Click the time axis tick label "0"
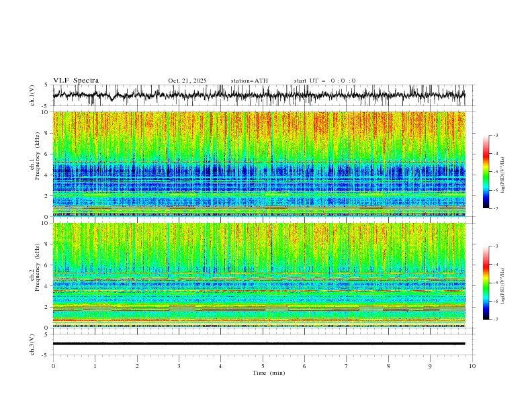 pyautogui.click(x=53, y=366)
